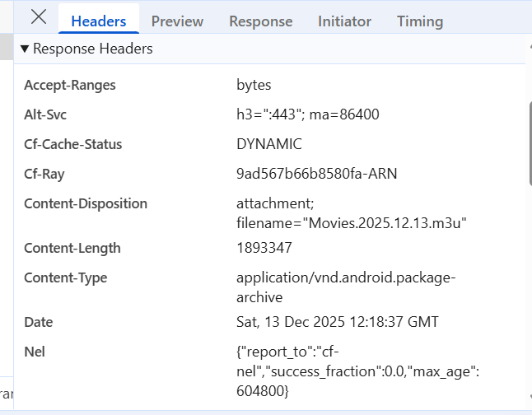Viewport: 532px width, 415px height.
Task: Click the DYNAMIC cache status value
Action: click(268, 144)
